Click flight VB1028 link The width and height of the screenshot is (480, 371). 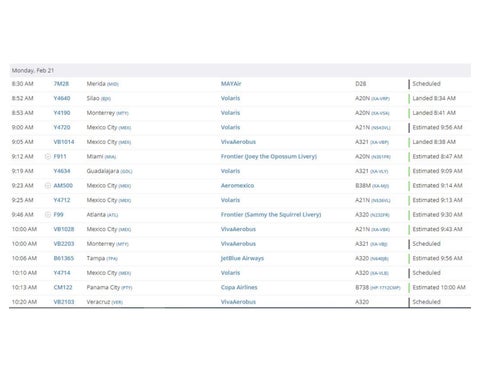click(x=64, y=229)
